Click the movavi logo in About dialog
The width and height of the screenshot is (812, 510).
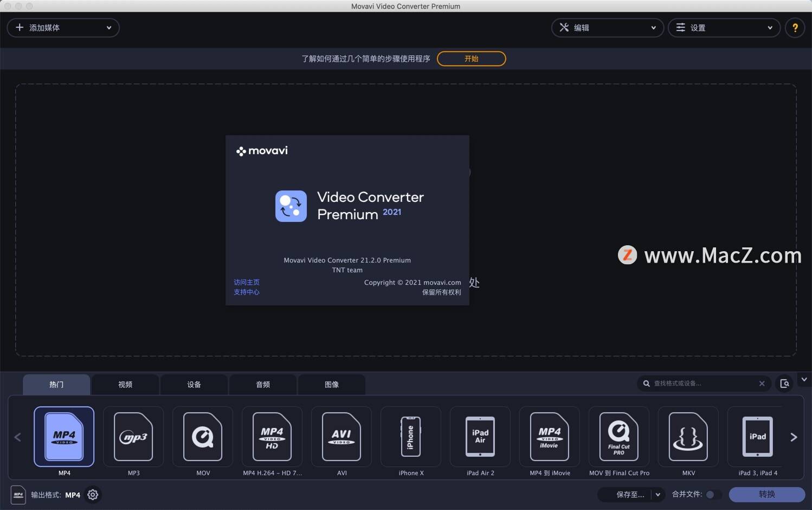(262, 151)
